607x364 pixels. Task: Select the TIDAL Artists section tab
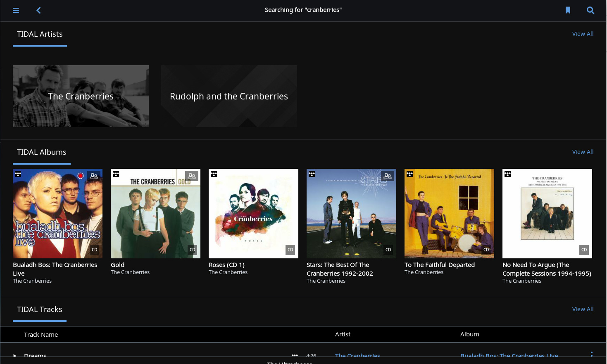[x=40, y=34]
